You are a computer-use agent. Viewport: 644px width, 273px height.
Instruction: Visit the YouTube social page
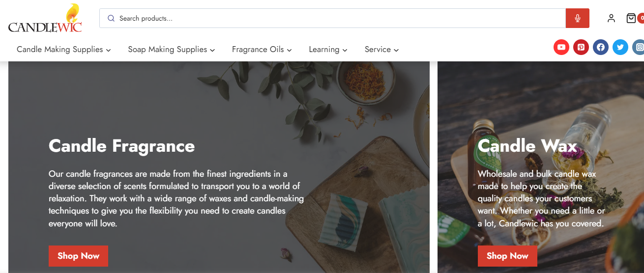click(561, 47)
